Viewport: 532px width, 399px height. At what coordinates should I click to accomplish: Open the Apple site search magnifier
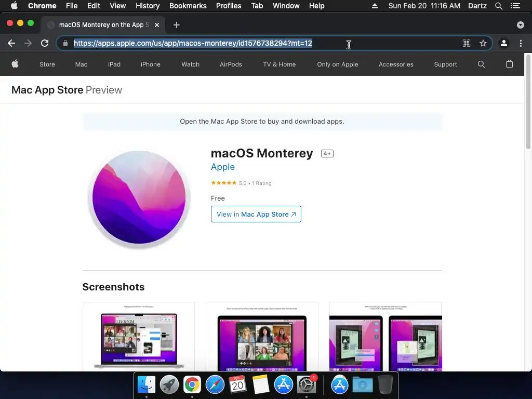point(481,64)
